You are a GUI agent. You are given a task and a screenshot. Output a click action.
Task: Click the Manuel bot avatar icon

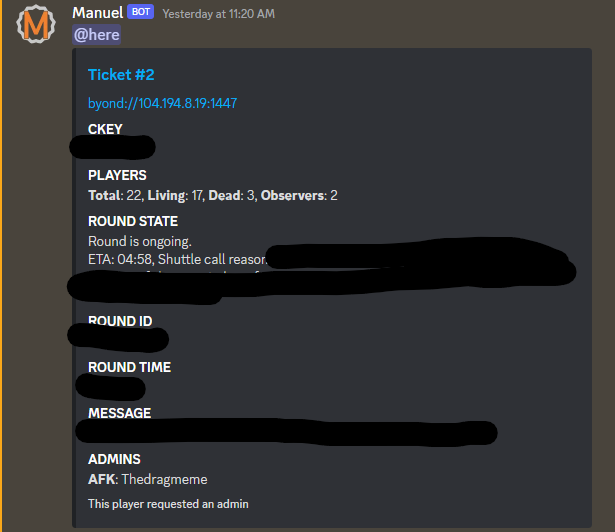point(36,24)
